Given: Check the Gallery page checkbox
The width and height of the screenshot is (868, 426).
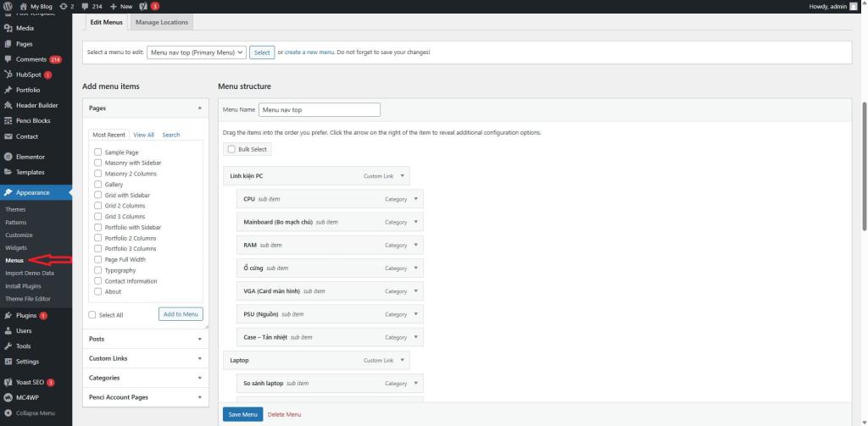Looking at the screenshot, I should coord(98,185).
